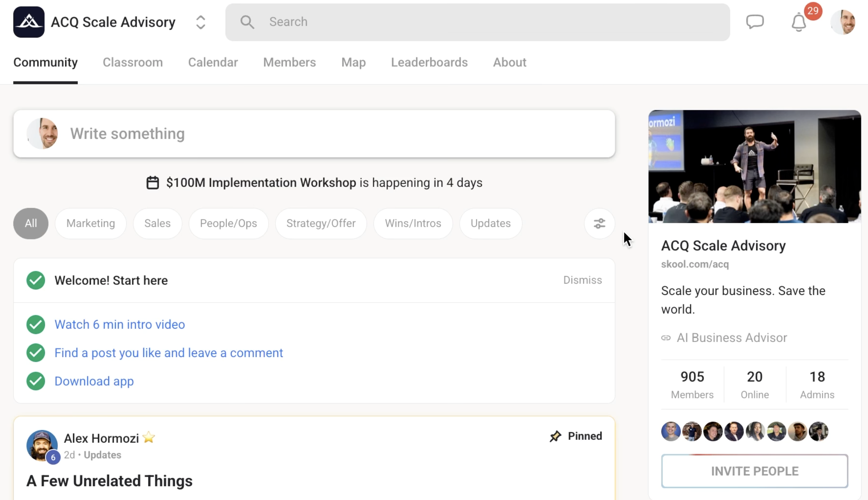Select the Marketing category filter
Screen dimensions: 868x500
[90, 224]
